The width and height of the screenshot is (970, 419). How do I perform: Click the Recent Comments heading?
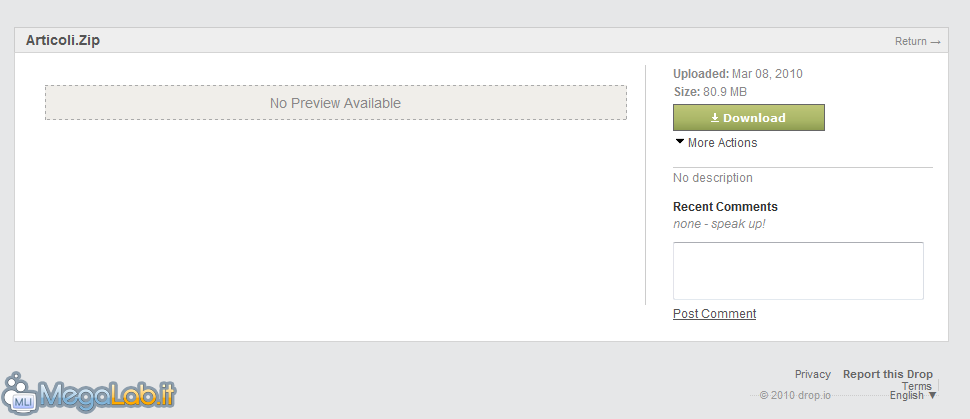pos(725,207)
